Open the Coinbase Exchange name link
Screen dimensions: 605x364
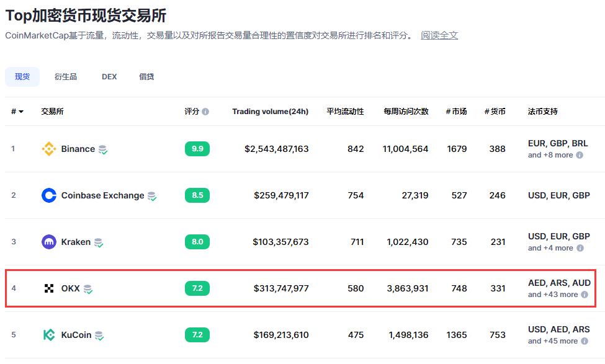(102, 195)
